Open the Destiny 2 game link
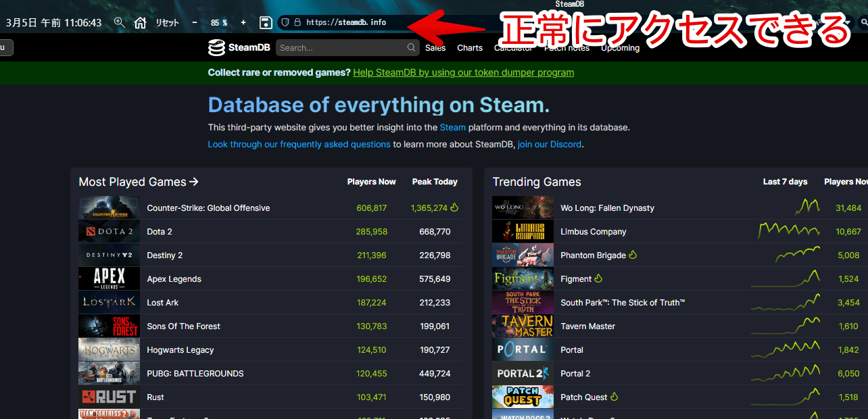 coord(165,255)
